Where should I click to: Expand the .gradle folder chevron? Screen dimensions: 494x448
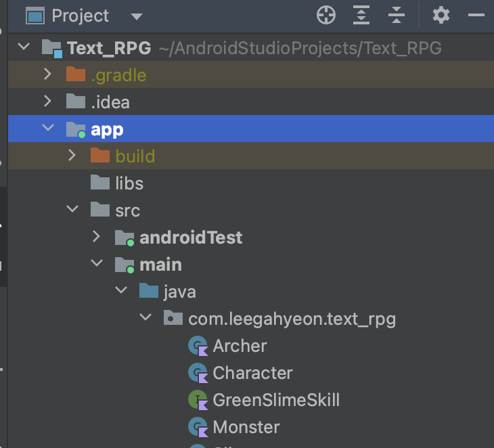[47, 74]
